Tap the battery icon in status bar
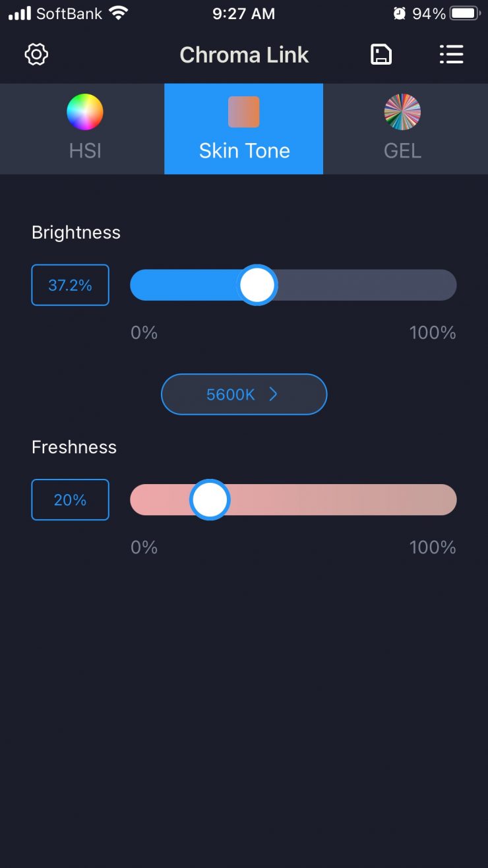 click(464, 13)
